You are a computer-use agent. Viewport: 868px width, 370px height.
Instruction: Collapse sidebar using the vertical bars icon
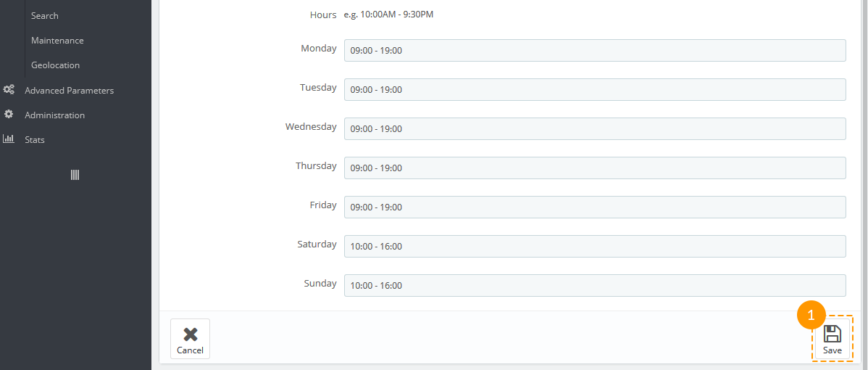(75, 175)
